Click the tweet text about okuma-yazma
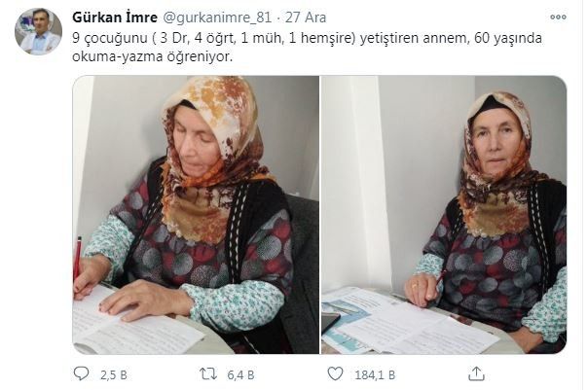The height and width of the screenshot is (390, 588). coord(152,56)
